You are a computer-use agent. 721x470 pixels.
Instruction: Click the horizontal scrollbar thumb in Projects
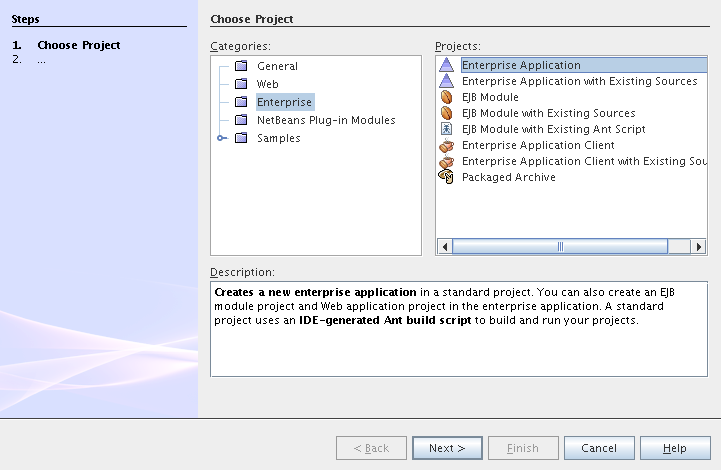coord(559,246)
